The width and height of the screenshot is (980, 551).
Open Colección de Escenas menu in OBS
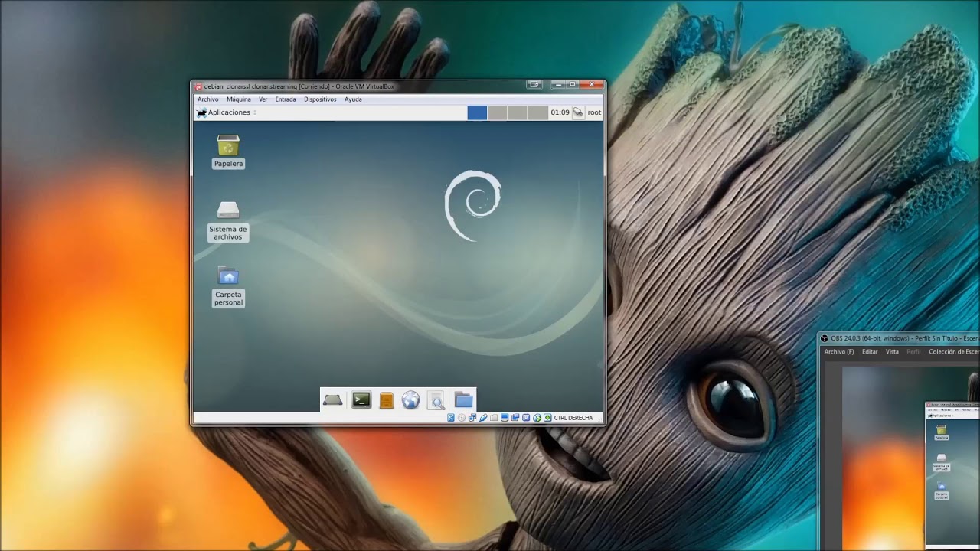[x=954, y=352]
